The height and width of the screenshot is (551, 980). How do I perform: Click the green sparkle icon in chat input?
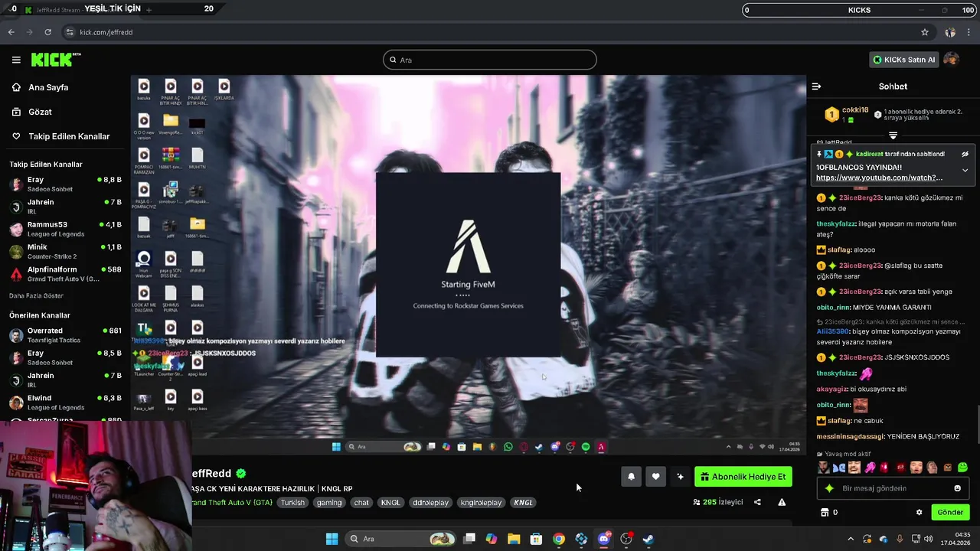[829, 488]
